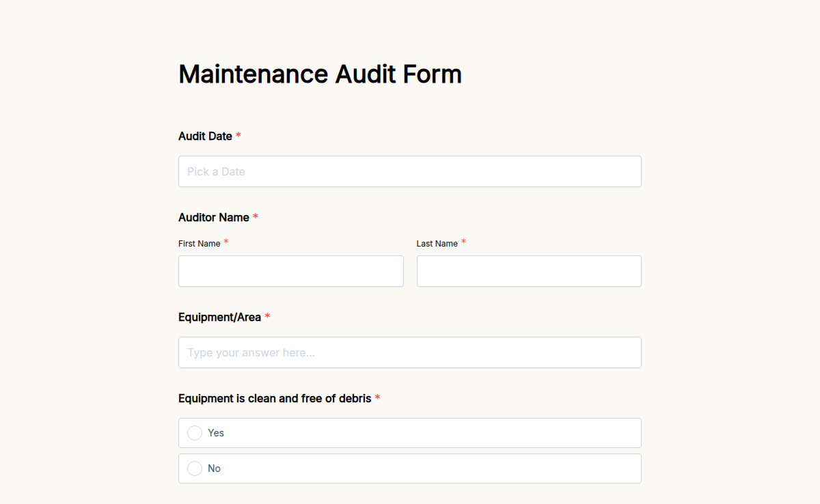Click the circle next to Yes
Screen dimensions: 820x504
point(195,432)
